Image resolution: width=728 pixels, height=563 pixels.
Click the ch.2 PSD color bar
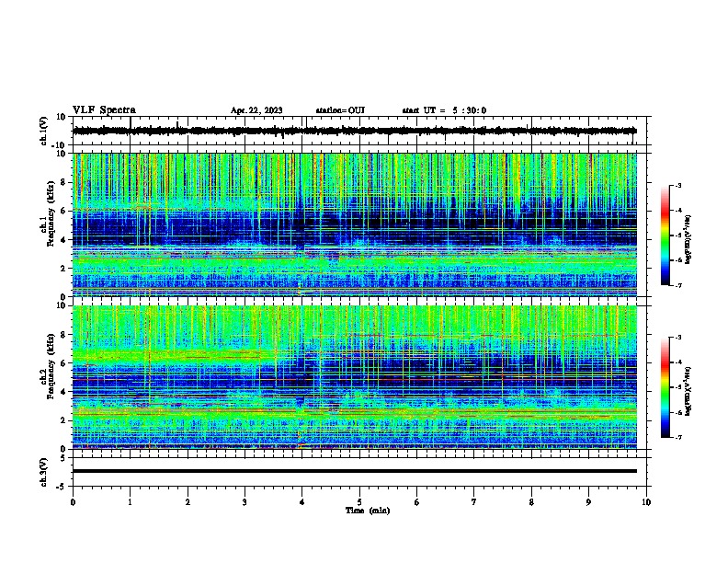[x=665, y=387]
